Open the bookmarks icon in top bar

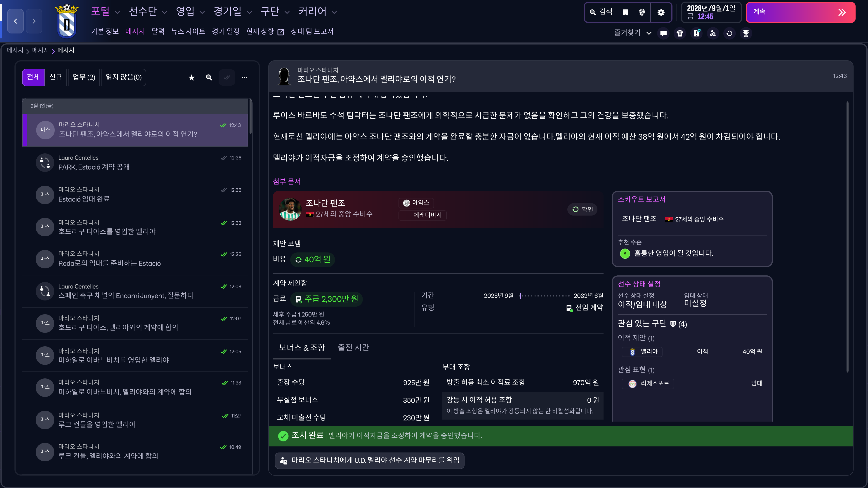click(x=625, y=12)
